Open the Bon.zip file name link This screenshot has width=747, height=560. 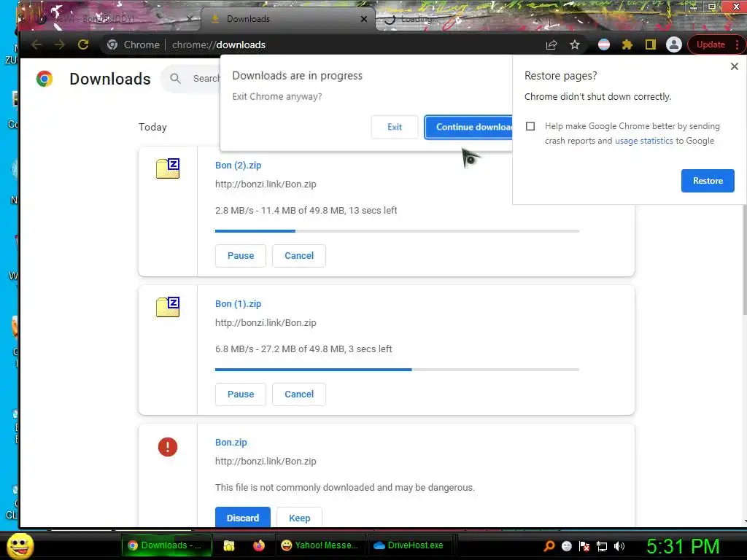point(231,443)
